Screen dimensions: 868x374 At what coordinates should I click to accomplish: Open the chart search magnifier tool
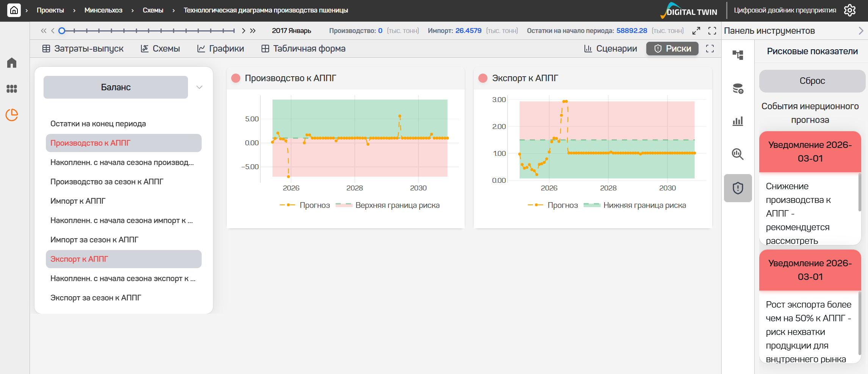click(x=738, y=154)
